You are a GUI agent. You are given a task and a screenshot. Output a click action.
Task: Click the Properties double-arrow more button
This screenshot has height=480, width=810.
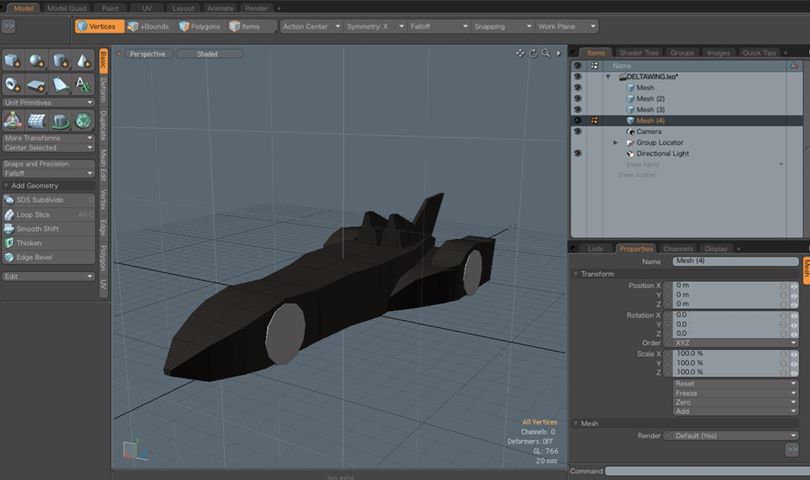tap(792, 450)
